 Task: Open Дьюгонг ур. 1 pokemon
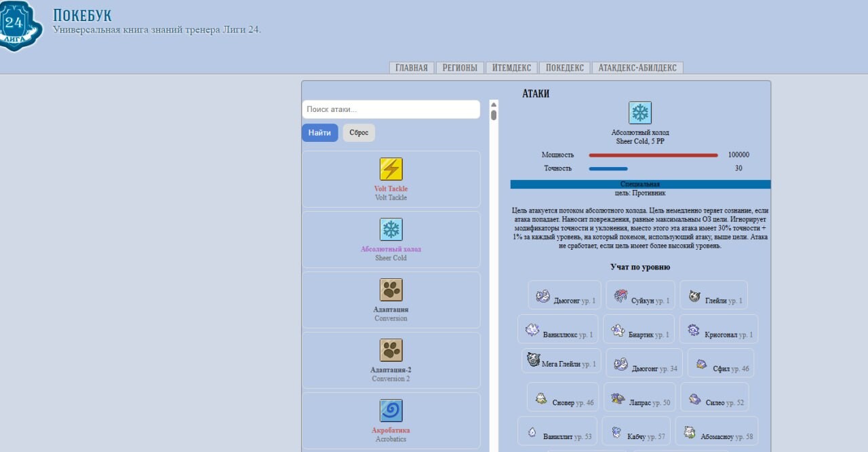[565, 295]
